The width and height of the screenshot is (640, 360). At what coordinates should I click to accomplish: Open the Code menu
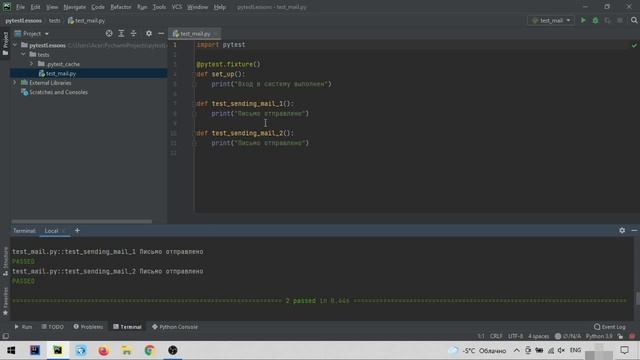98,7
